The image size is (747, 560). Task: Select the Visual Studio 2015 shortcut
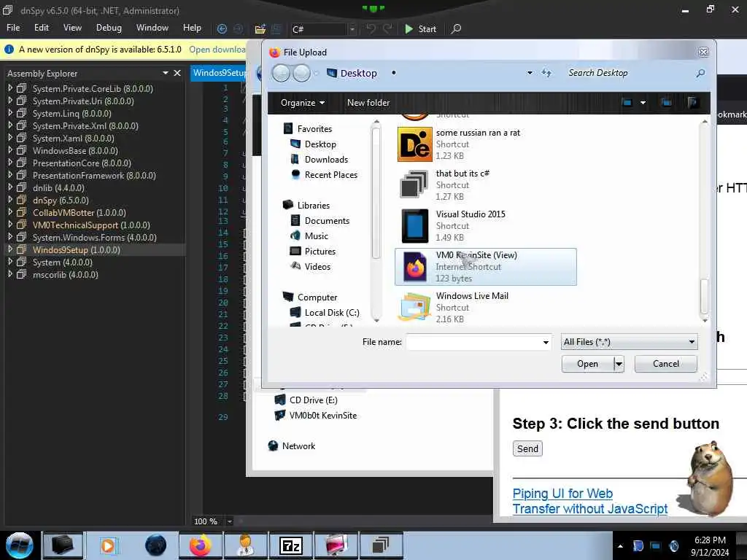pyautogui.click(x=485, y=226)
